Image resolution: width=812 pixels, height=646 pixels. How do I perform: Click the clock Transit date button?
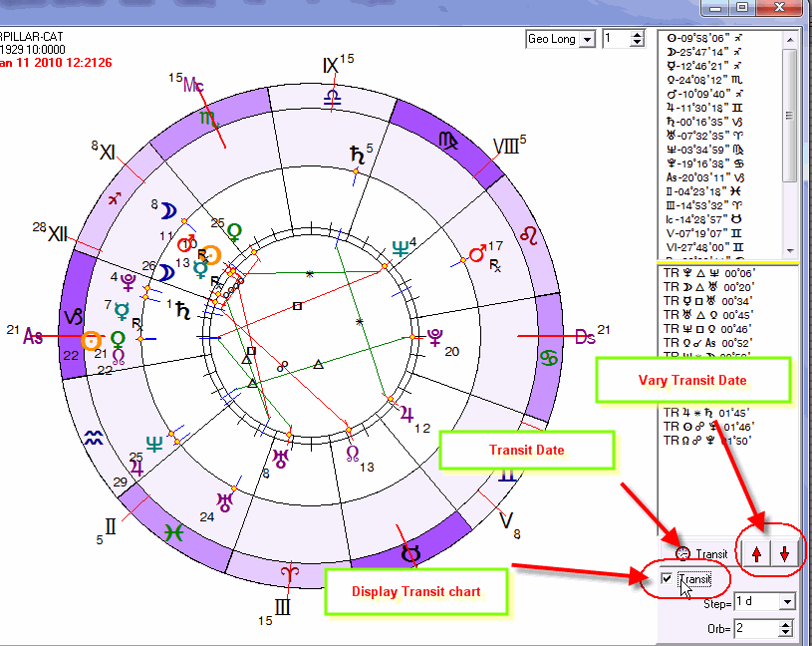[701, 553]
